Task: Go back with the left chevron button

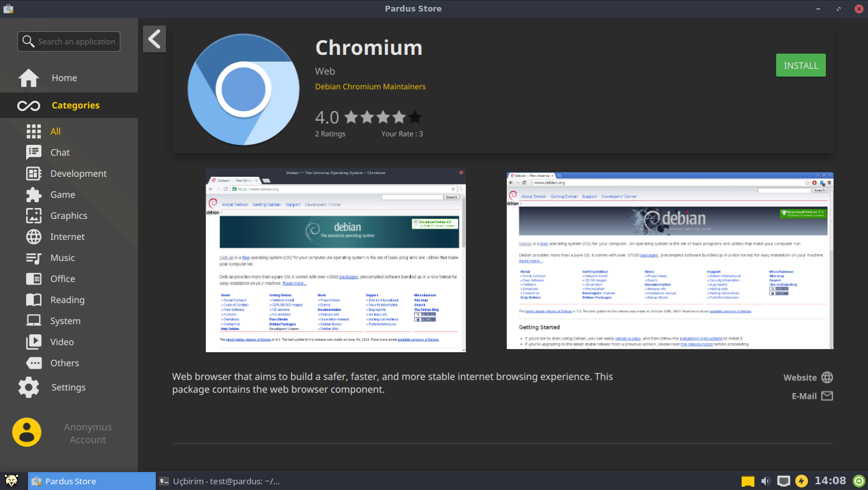Action: pyautogui.click(x=154, y=39)
